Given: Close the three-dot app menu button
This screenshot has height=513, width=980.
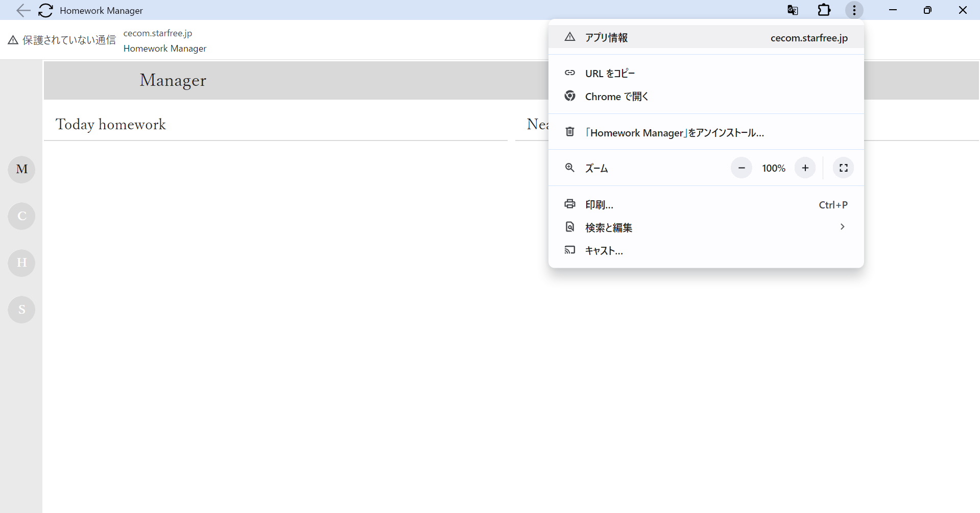Looking at the screenshot, I should coord(854,10).
